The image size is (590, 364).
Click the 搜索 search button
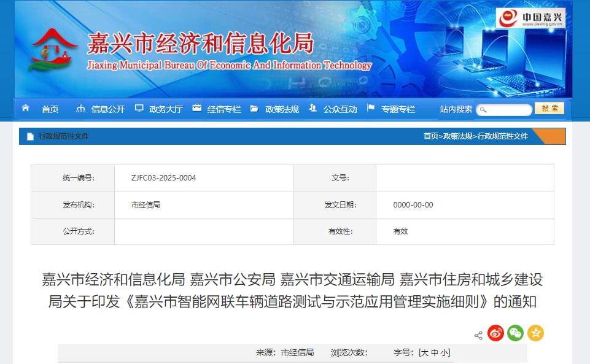[x=549, y=109]
